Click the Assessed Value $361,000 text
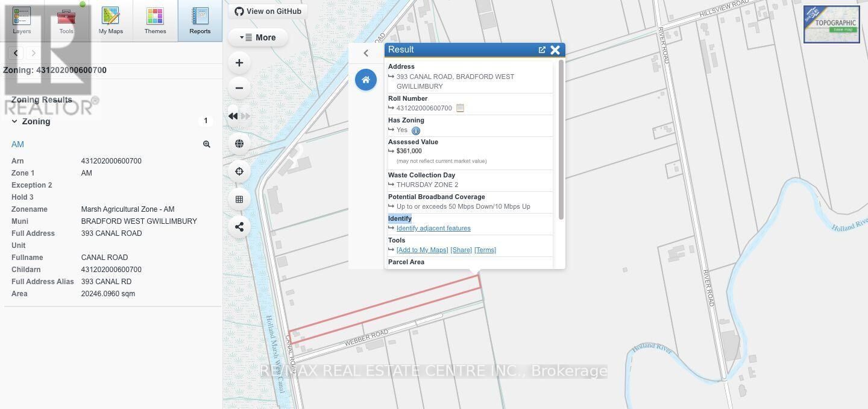868x409 pixels. (409, 151)
